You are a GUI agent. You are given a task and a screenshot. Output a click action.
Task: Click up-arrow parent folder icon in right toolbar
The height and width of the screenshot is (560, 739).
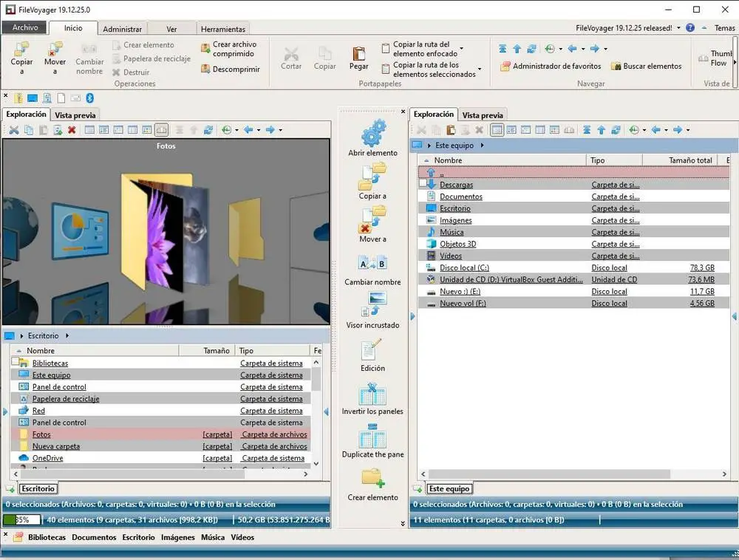click(601, 129)
